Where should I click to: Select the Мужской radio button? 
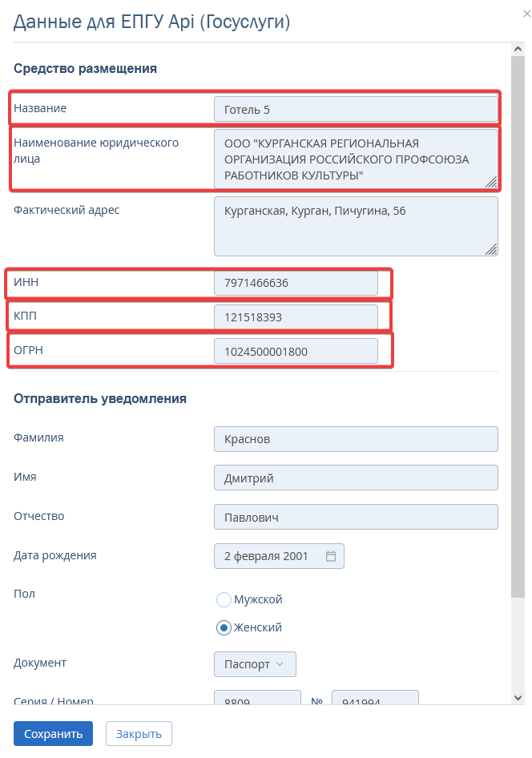224,599
